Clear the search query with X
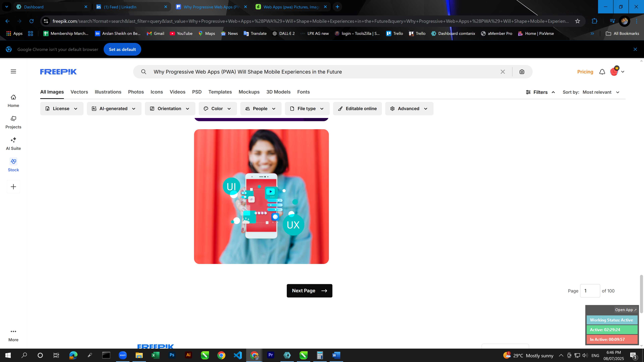 [x=503, y=72]
